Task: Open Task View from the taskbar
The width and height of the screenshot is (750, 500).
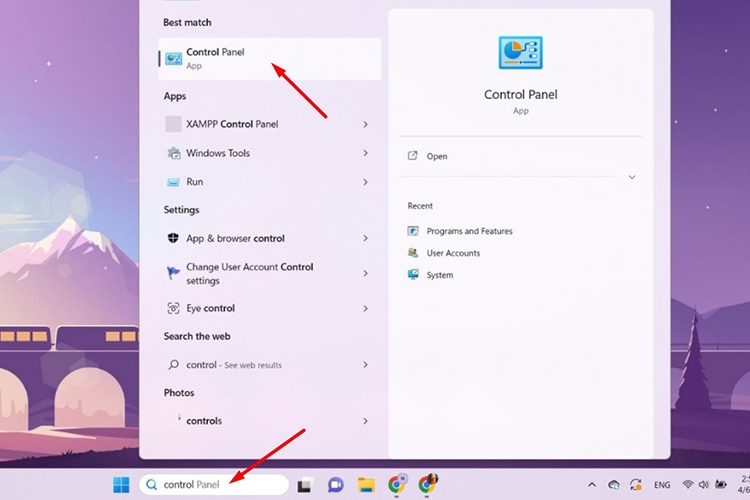Action: pyautogui.click(x=304, y=485)
